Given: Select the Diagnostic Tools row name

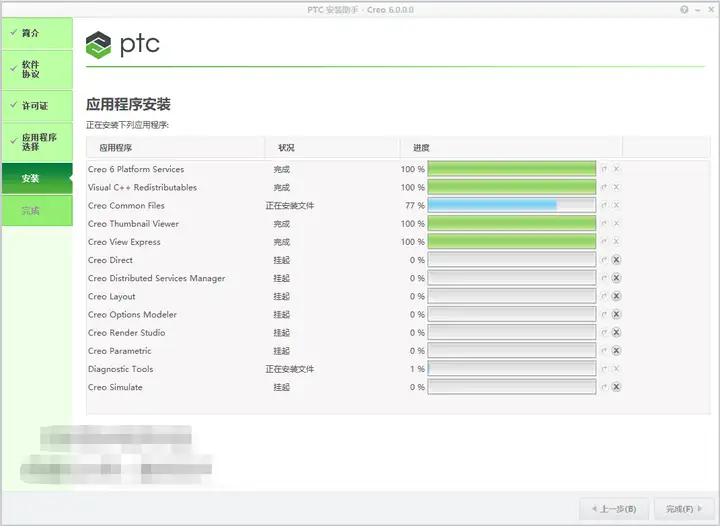Looking at the screenshot, I should [120, 369].
